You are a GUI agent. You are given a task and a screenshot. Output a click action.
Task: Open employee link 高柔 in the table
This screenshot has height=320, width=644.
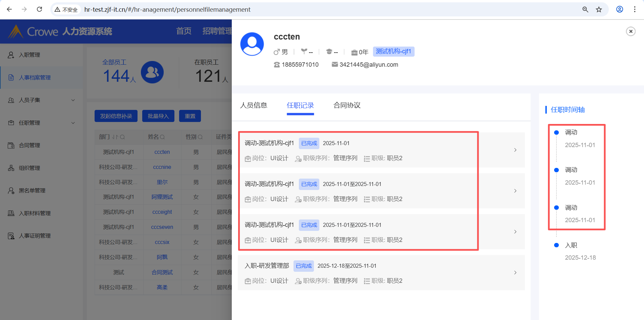pyautogui.click(x=162, y=287)
